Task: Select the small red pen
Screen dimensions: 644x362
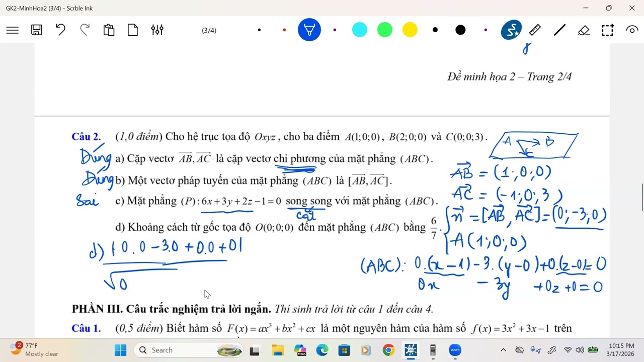Action: pos(284,30)
